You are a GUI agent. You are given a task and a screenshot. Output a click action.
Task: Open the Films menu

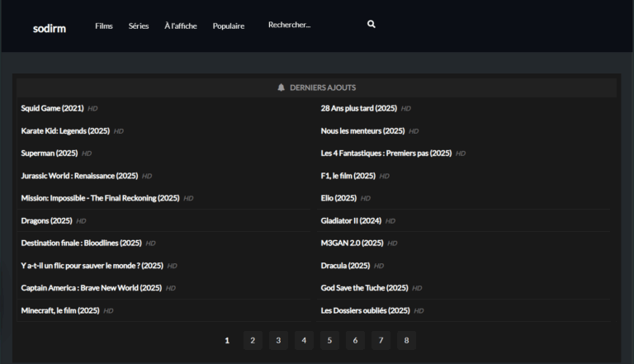coord(104,26)
